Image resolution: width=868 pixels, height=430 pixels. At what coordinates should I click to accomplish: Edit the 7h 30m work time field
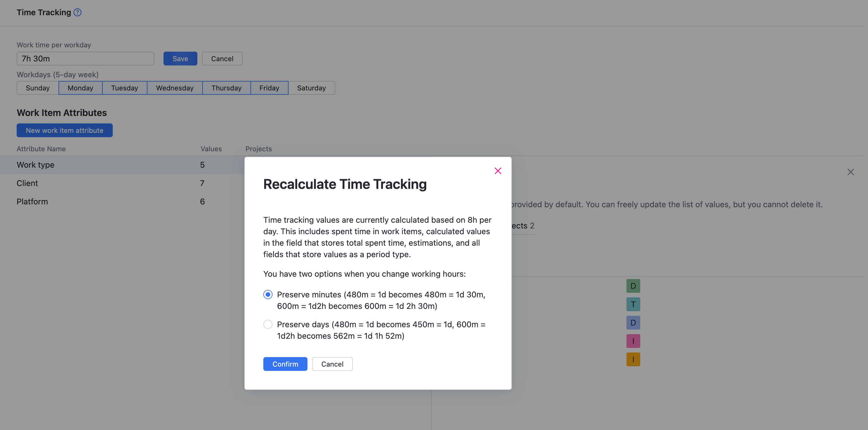click(85, 58)
